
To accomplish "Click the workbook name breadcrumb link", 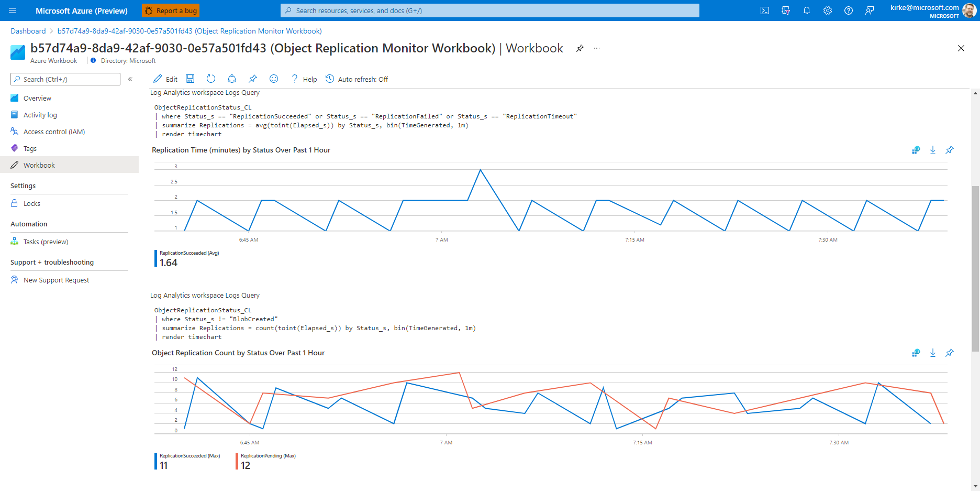I will point(190,31).
